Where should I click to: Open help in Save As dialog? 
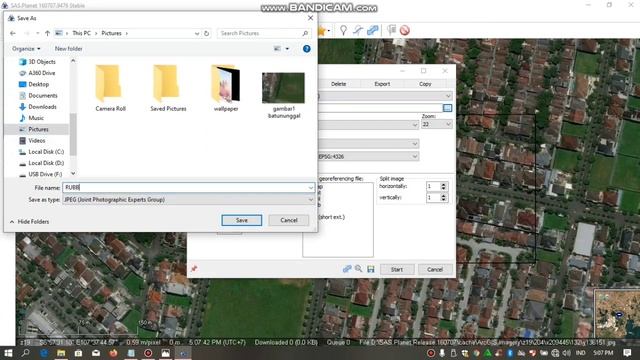coord(307,49)
